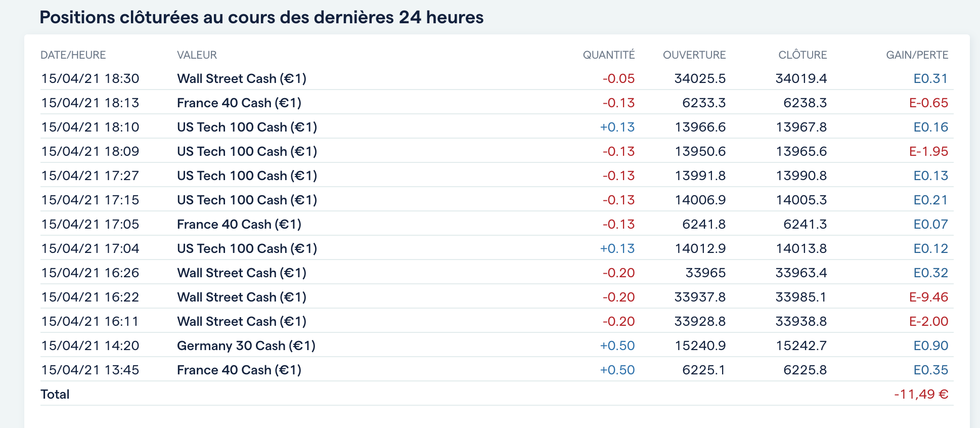Open Wall Street Cash position from 18:30
The width and height of the screenshot is (980, 428).
[242, 79]
